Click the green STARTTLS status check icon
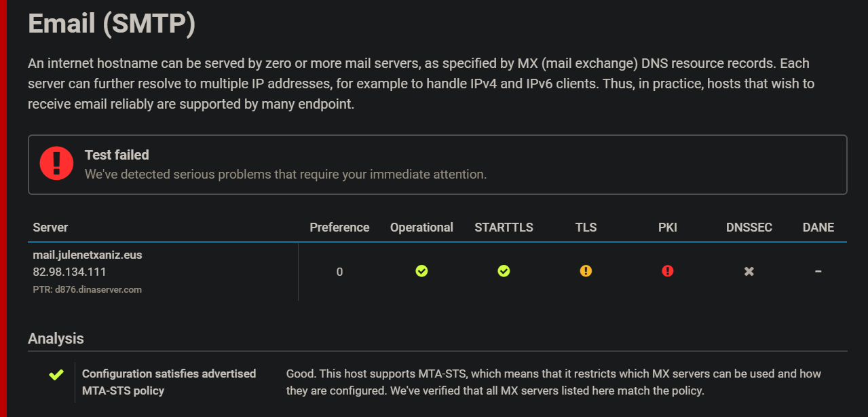Screen dimensions: 868x417 (504, 272)
